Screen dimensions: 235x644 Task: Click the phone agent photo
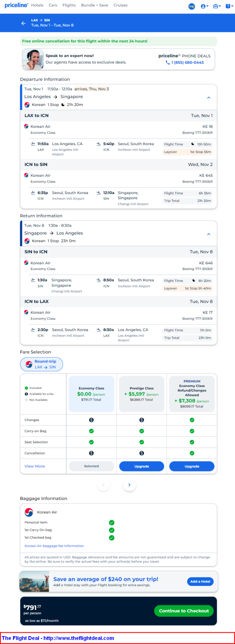(33, 59)
